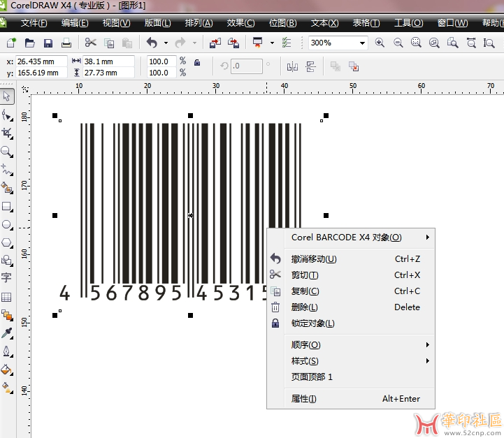
Task: Click the rotation angle input field
Action: 246,66
